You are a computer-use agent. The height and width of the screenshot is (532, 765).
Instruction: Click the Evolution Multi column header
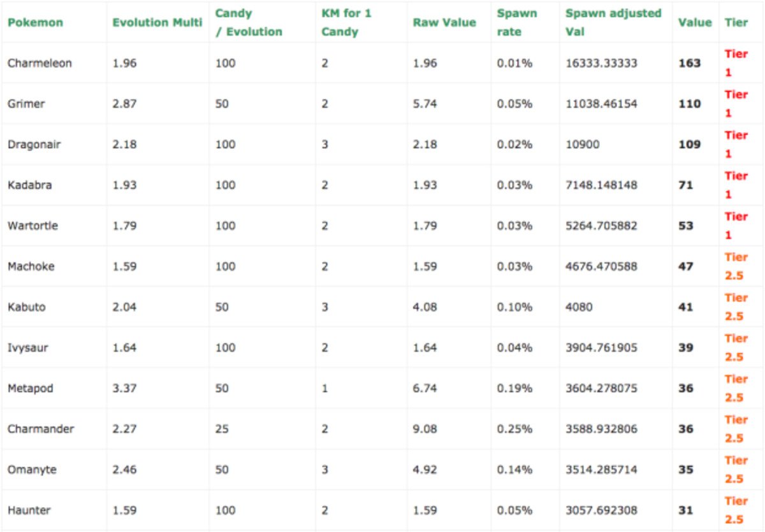(x=157, y=22)
